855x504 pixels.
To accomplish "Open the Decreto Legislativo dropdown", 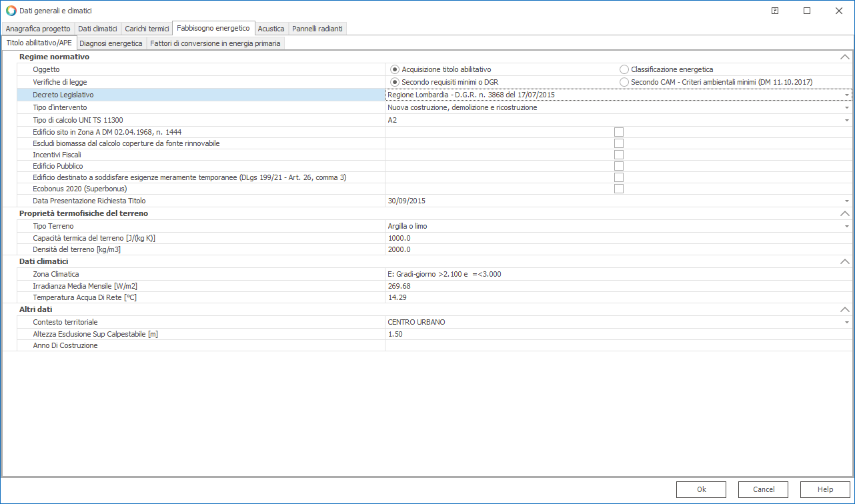I will point(847,95).
